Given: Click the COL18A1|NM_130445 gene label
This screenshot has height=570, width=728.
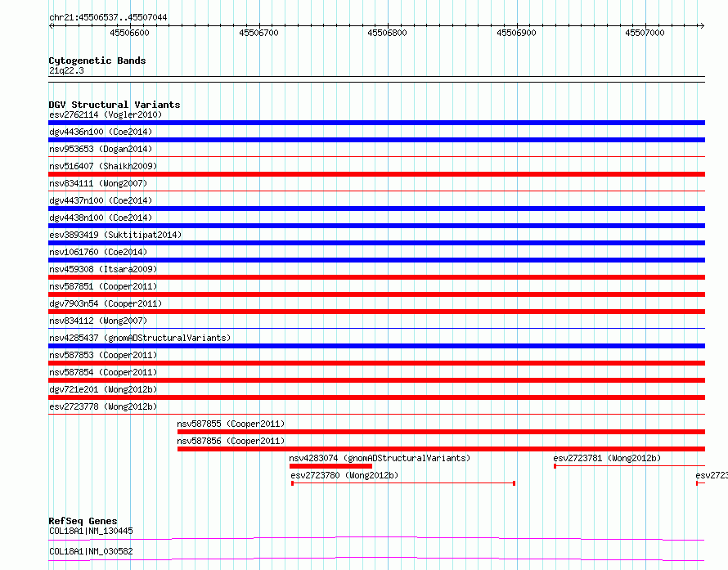Looking at the screenshot, I should 91,531.
